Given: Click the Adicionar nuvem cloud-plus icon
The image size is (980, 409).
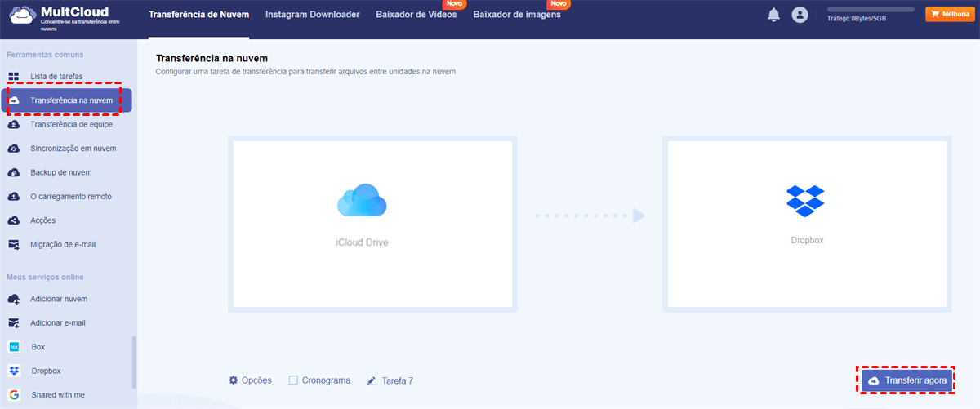Looking at the screenshot, I should tap(14, 299).
